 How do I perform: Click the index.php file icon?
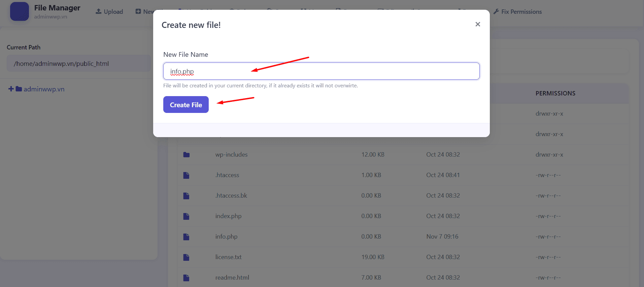point(186,216)
